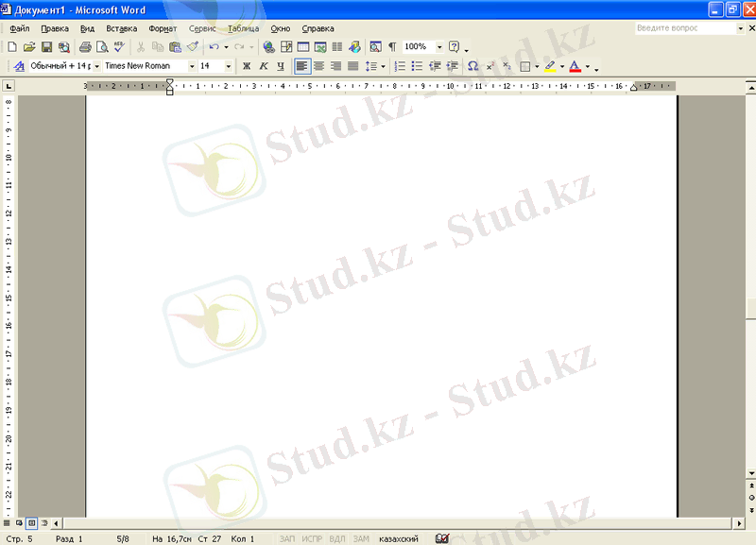
Task: Show the Drawing toolbar
Action: click(x=355, y=46)
